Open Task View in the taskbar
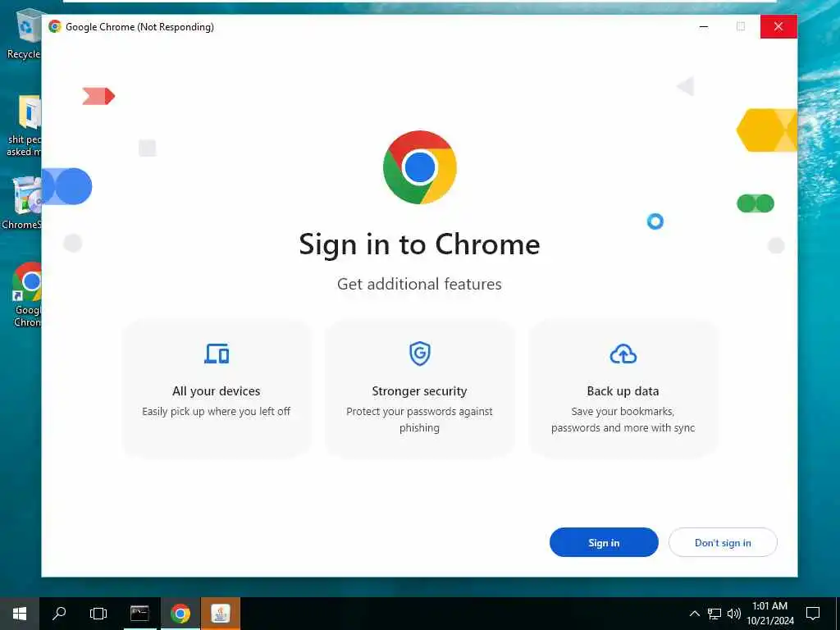The image size is (840, 630). click(98, 614)
